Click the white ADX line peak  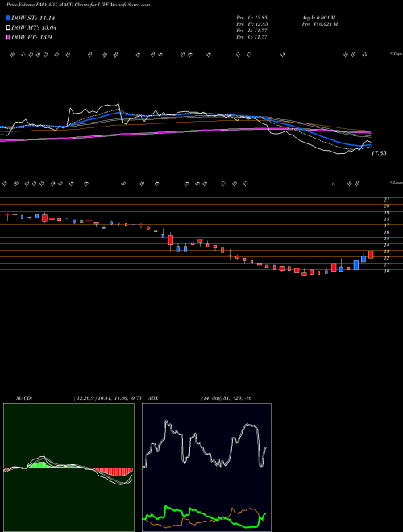coord(167,422)
